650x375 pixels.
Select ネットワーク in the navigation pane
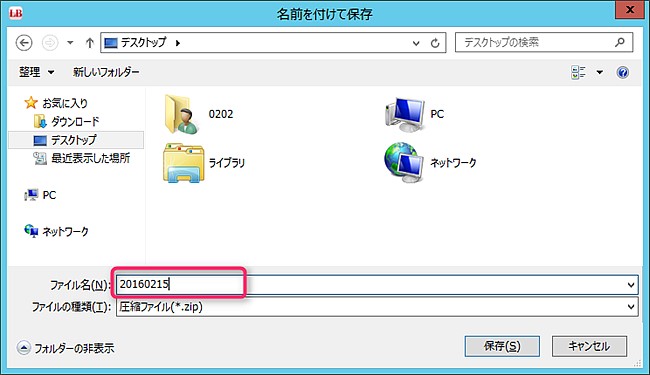point(56,231)
